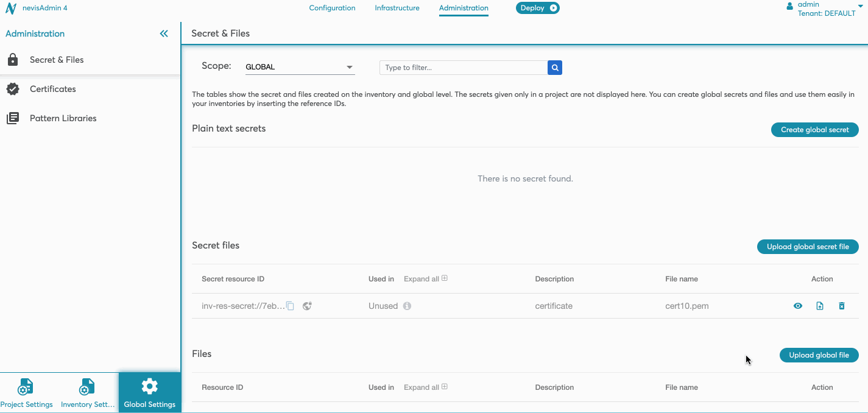The height and width of the screenshot is (413, 868).
Task: Click Upload global secret file button
Action: tap(808, 247)
